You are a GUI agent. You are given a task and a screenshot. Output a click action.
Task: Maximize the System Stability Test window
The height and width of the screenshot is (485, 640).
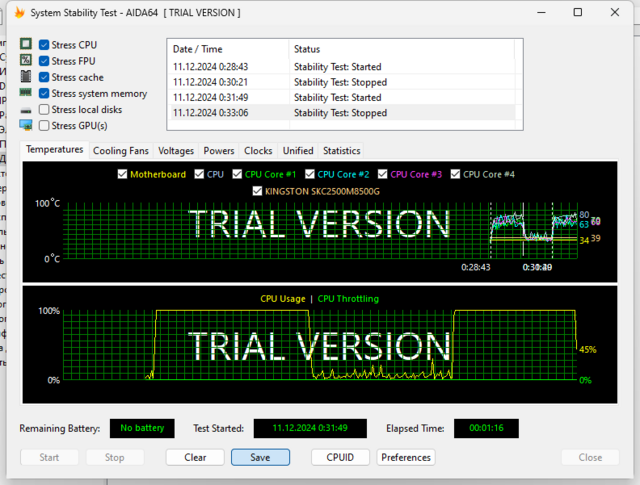(578, 12)
